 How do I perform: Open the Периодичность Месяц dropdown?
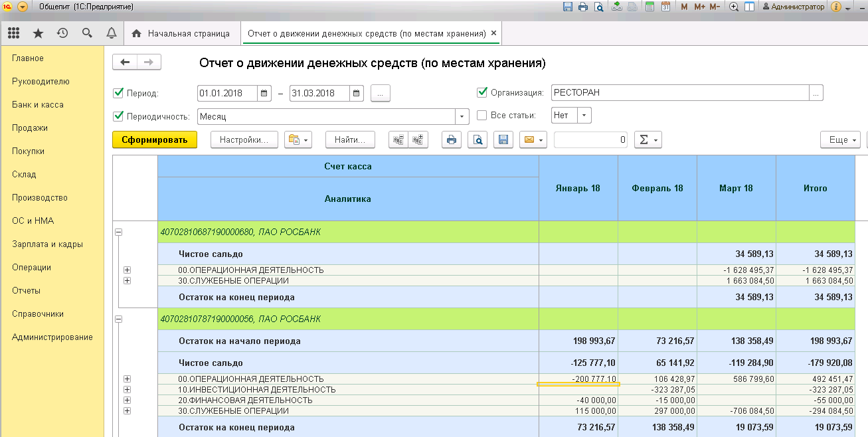[x=462, y=116]
